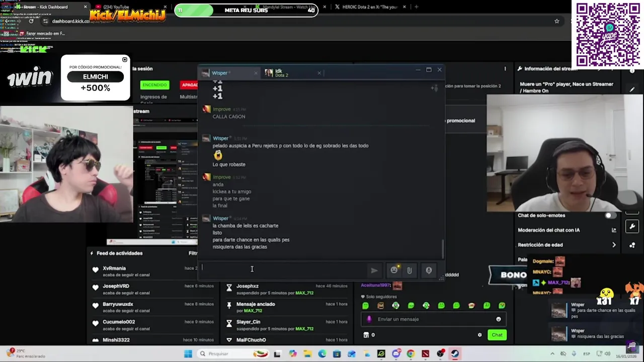Open the Idk Dota 2 chat tab

coord(292,73)
